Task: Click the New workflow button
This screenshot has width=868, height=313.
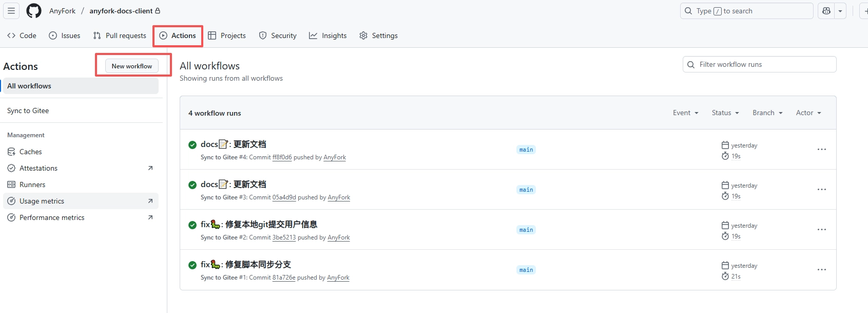Action: click(x=132, y=66)
